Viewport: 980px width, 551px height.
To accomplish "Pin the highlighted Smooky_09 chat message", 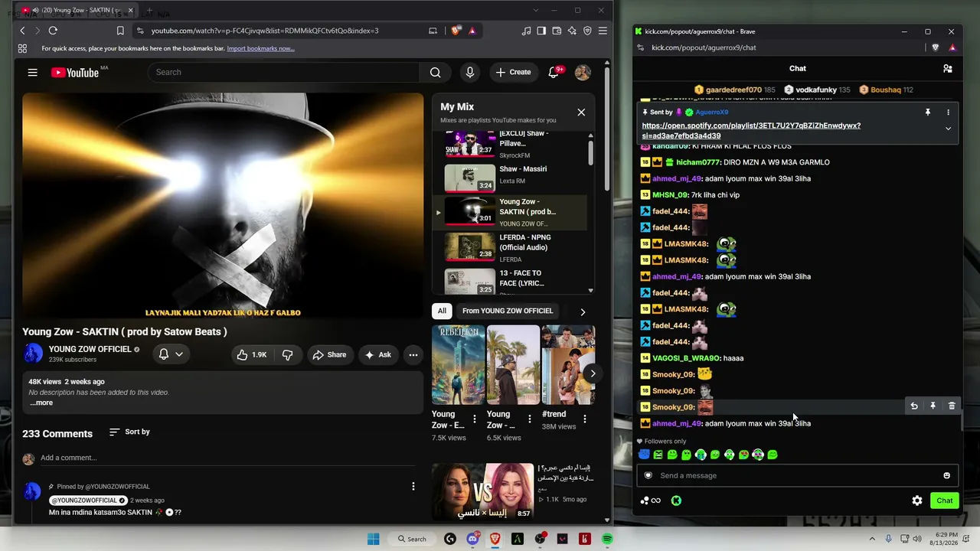I will 933,406.
